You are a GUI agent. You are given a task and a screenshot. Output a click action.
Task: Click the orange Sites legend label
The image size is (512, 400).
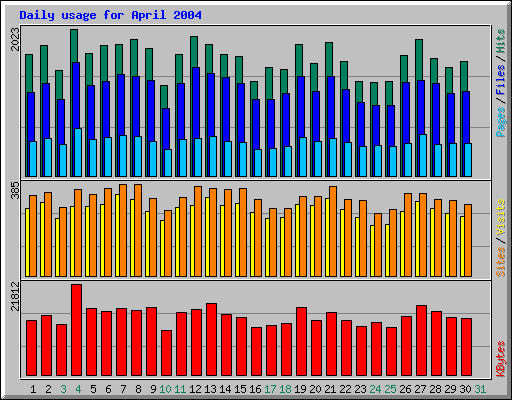(x=500, y=262)
